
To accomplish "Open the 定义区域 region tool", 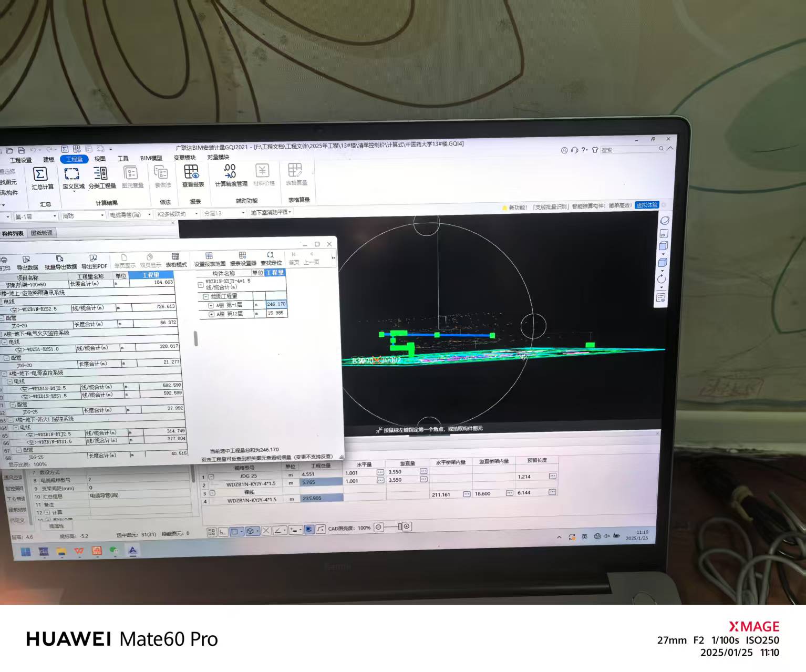I will click(73, 179).
